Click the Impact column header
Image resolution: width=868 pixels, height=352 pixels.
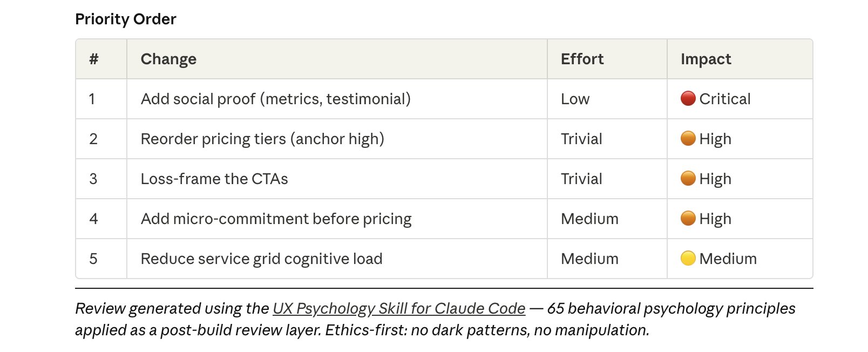pos(706,59)
